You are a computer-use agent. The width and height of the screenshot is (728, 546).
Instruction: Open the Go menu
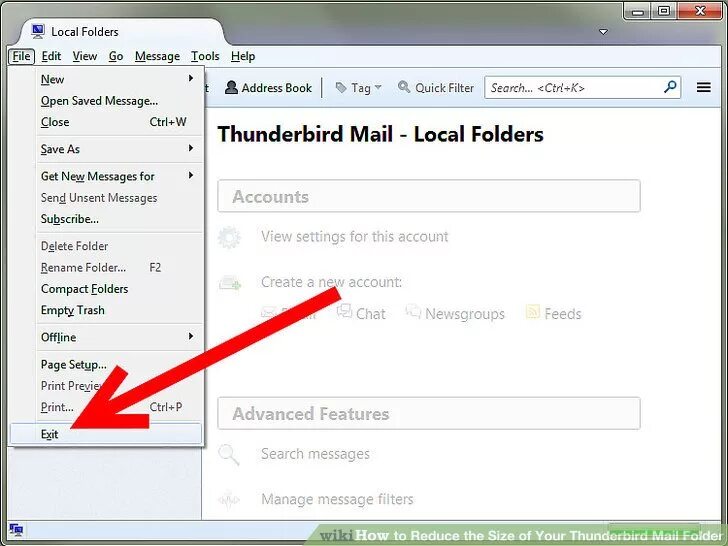tap(116, 56)
